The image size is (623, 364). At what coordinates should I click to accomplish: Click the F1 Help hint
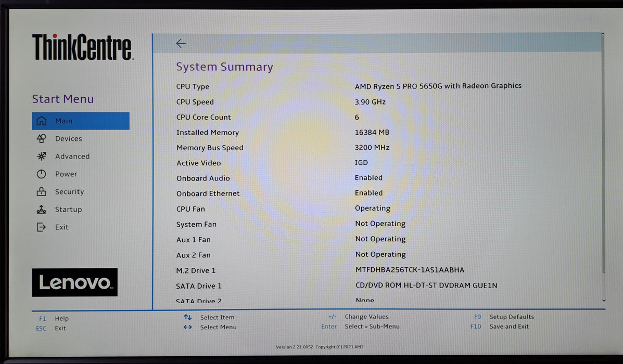coord(54,318)
